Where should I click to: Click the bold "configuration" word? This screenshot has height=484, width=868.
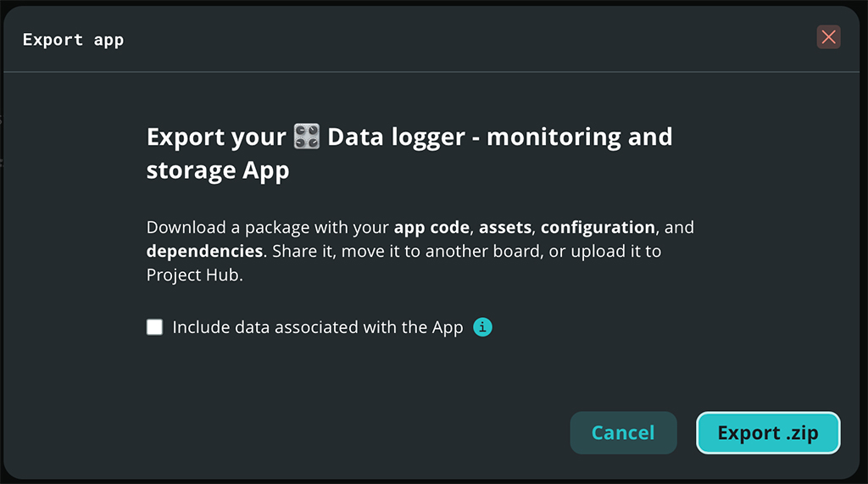598,227
